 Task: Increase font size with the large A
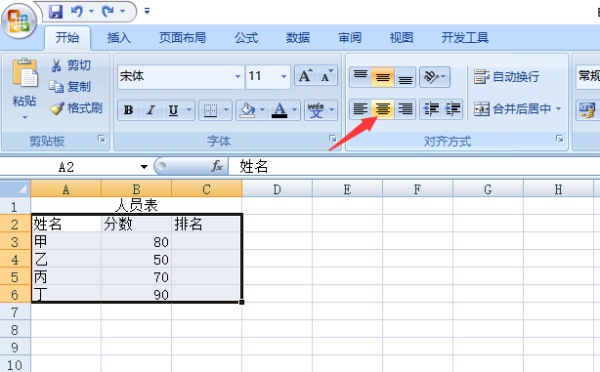(305, 75)
